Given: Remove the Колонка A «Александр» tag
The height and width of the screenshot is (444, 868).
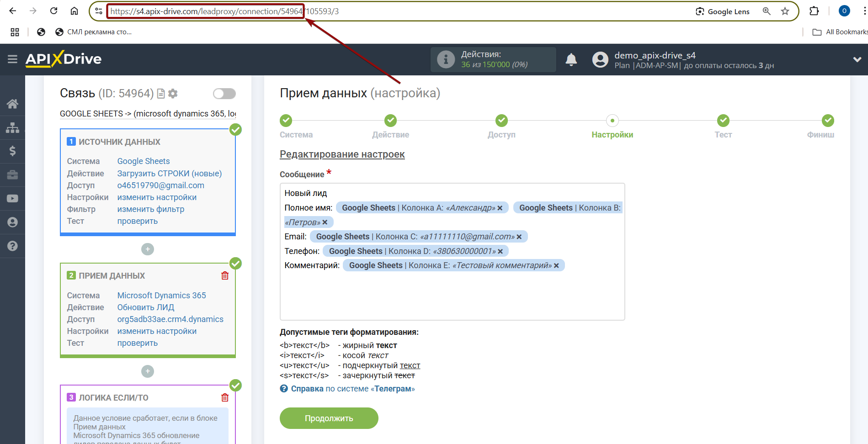Looking at the screenshot, I should (500, 208).
